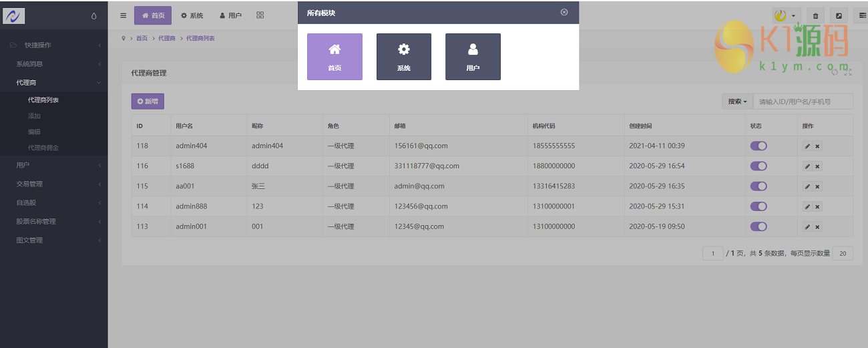
Task: Select the 系统 tab in top navigation
Action: 192,15
